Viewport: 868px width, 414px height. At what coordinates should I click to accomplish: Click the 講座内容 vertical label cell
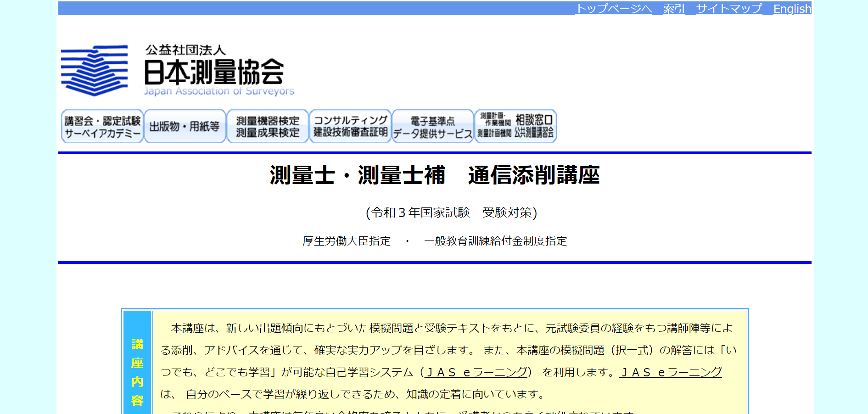(137, 363)
